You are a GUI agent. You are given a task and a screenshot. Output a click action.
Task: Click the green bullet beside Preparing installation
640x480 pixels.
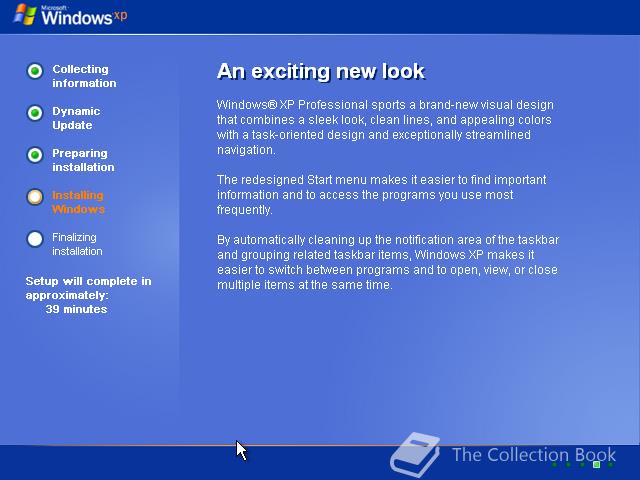35,155
